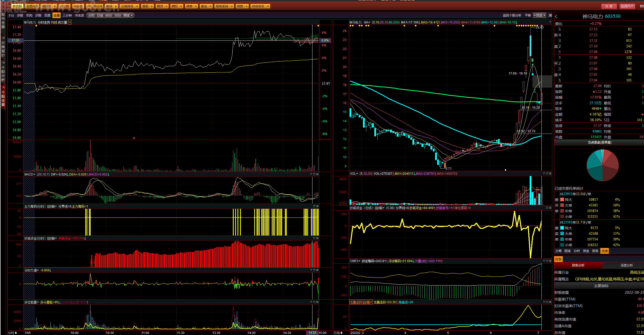
Task: Jump to next stock with skip-forward arrow icon
Action: coord(550,15)
